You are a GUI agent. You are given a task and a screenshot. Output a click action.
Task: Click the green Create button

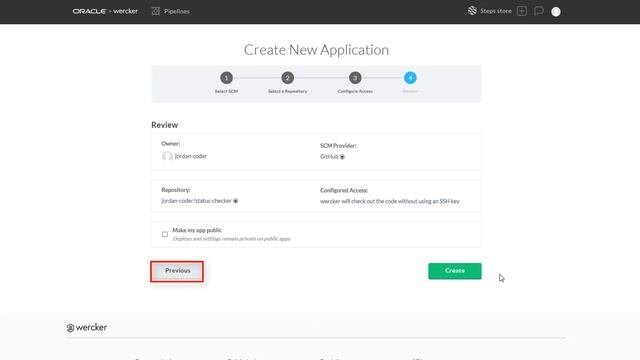455,271
